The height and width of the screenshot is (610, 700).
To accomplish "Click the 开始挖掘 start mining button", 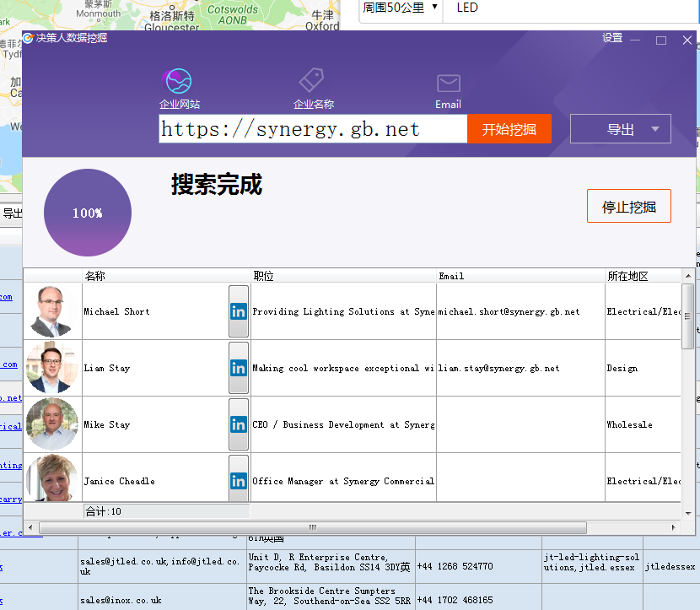I will point(509,129).
